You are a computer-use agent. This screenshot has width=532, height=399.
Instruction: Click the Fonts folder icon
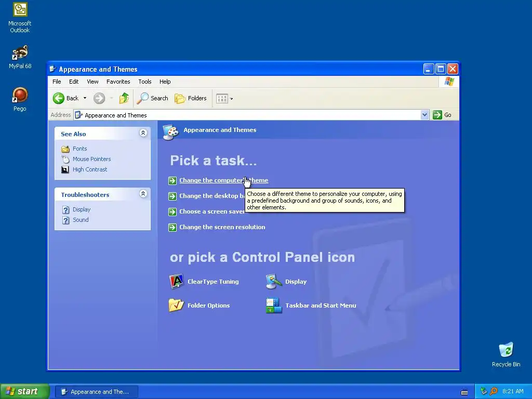[x=65, y=149]
